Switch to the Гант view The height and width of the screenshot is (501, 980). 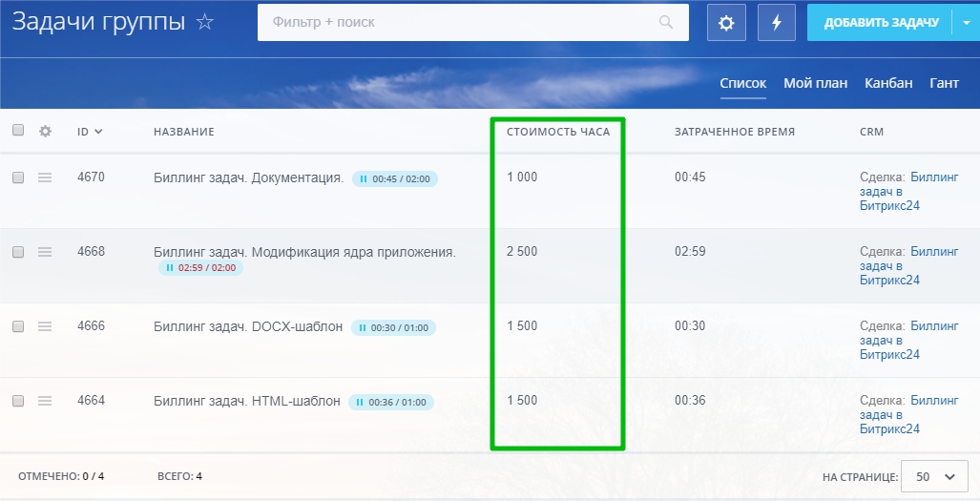tap(944, 83)
